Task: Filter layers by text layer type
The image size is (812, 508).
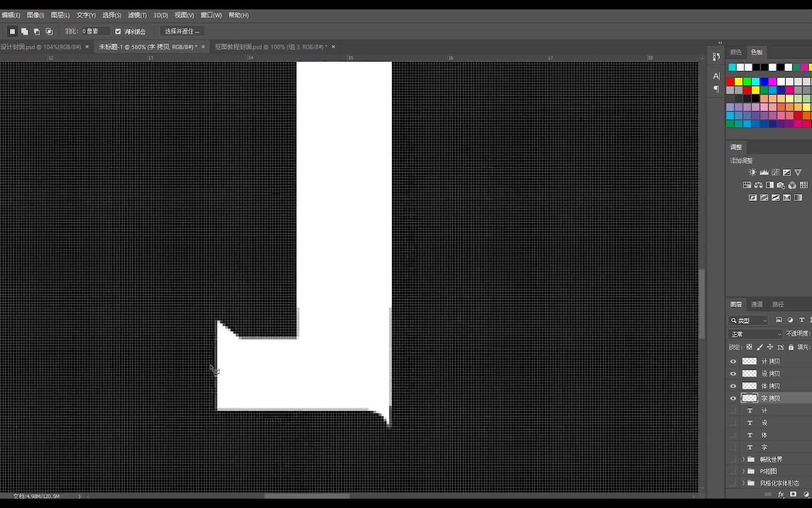Action: click(x=802, y=320)
